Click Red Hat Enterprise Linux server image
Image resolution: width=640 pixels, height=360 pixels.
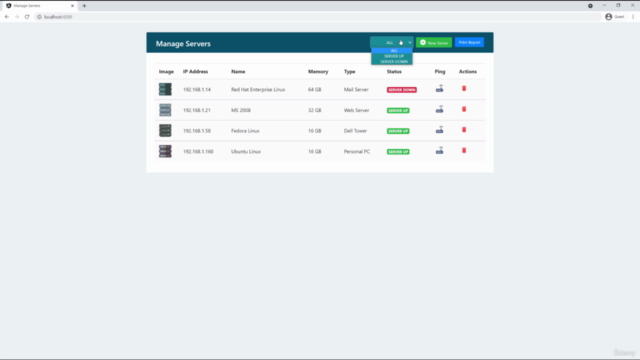165,89
